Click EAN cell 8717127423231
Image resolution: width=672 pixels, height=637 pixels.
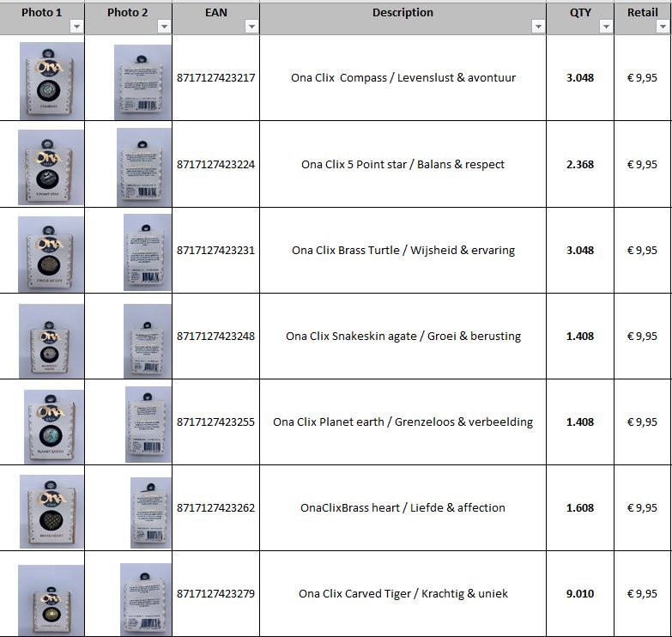216,251
